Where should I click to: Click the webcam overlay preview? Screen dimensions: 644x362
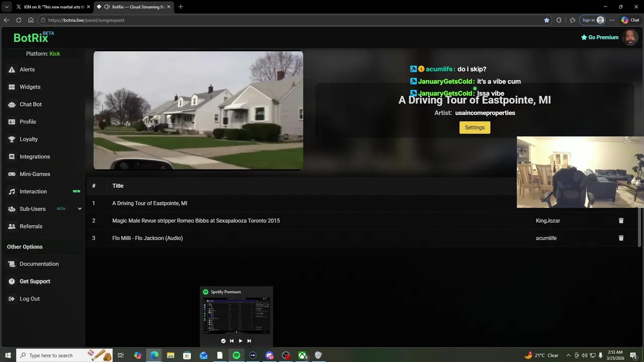(x=580, y=172)
